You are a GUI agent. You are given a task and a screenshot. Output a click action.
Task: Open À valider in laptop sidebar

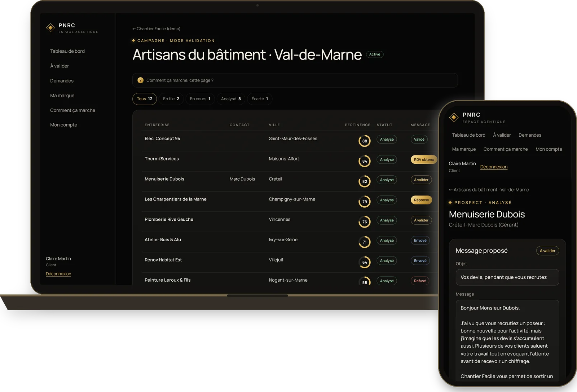tap(60, 66)
